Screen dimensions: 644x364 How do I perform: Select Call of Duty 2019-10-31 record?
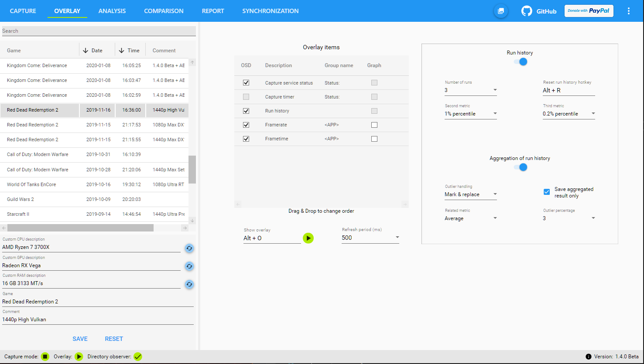[94, 154]
